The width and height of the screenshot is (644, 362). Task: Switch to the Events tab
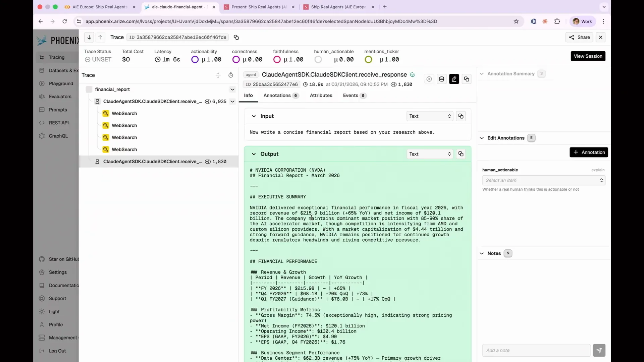355,96
